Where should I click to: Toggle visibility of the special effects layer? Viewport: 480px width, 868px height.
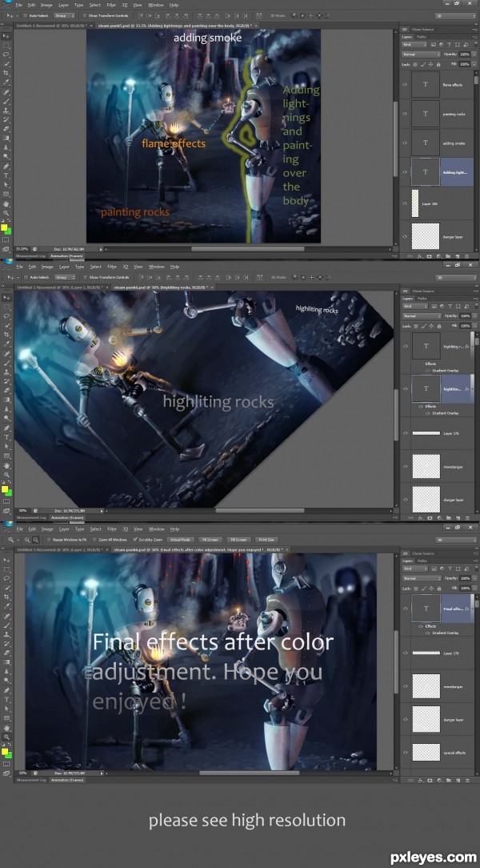405,753
